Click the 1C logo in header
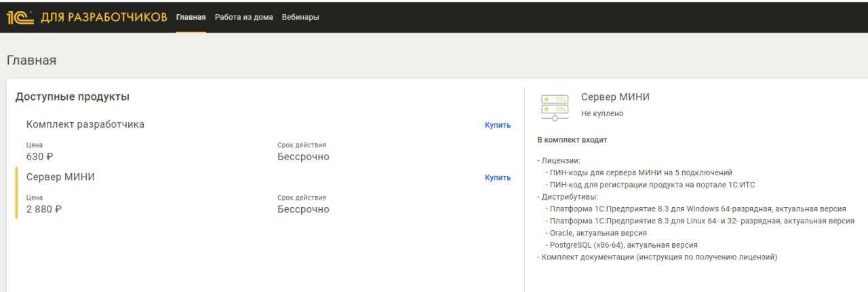868x292 pixels. [x=20, y=17]
